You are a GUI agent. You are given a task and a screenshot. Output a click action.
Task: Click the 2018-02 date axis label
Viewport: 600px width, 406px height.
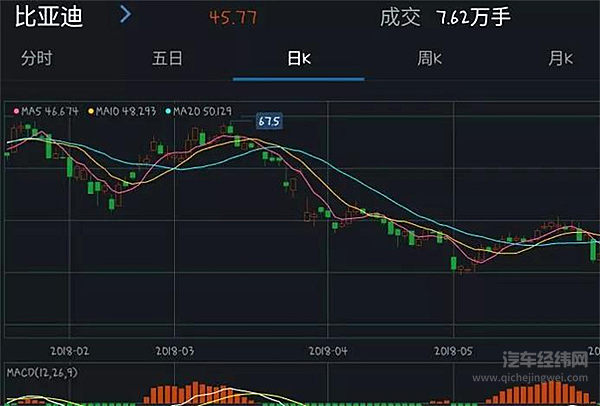(70, 351)
